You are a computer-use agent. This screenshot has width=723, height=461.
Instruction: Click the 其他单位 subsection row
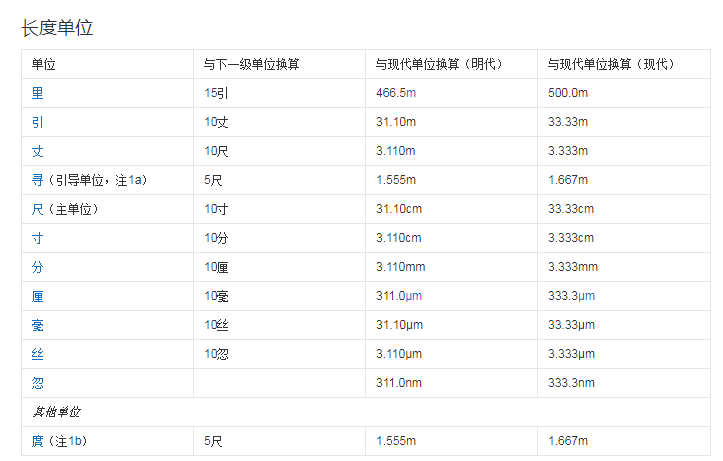[x=56, y=412]
